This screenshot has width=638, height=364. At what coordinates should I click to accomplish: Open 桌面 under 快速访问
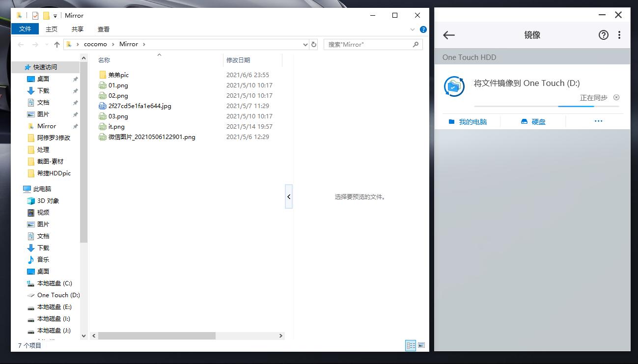(43, 79)
